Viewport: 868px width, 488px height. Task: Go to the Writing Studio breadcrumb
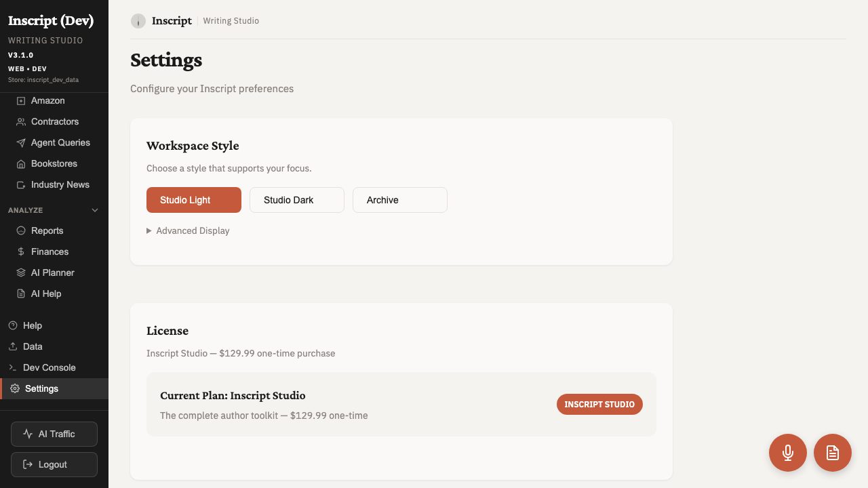(x=231, y=21)
